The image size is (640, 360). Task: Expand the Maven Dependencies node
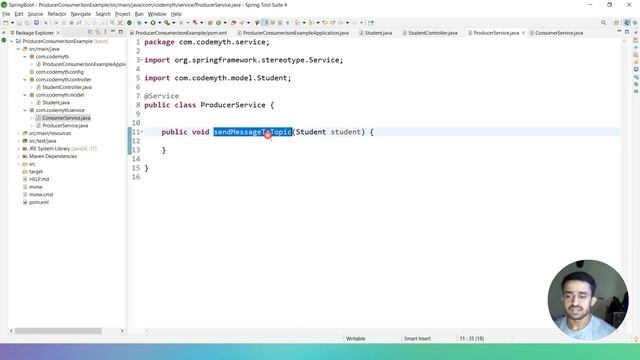[18, 156]
